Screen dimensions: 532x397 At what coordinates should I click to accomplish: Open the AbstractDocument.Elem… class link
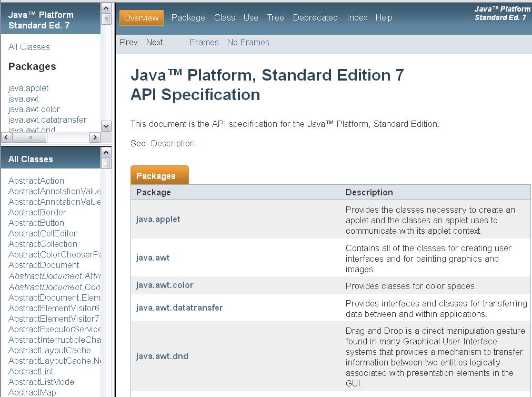pos(54,297)
